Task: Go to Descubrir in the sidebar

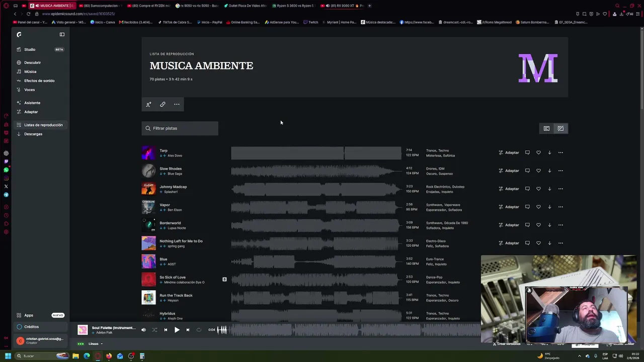Action: pyautogui.click(x=32, y=62)
